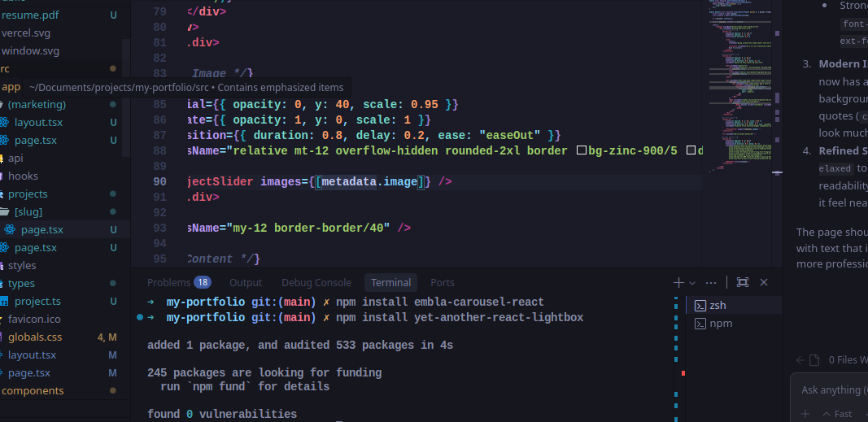Screen dimensions: 868x422
Task: Click the editor vertical scrollbar
Action: click(777, 134)
